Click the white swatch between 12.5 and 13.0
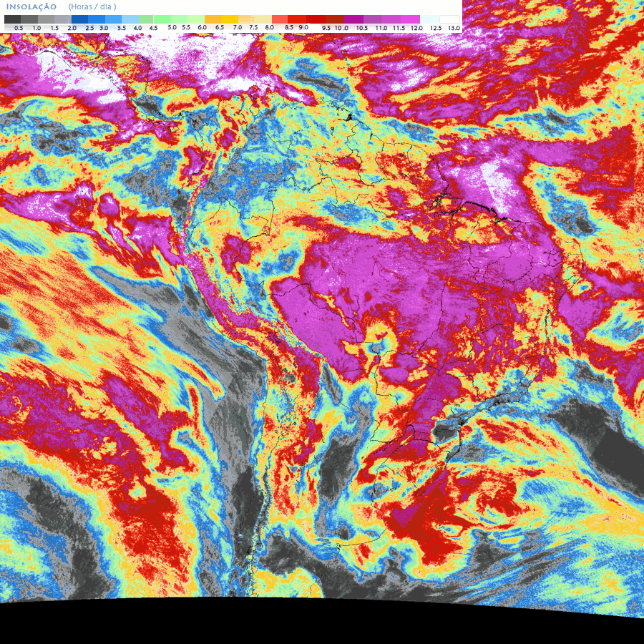 [x=450, y=19]
